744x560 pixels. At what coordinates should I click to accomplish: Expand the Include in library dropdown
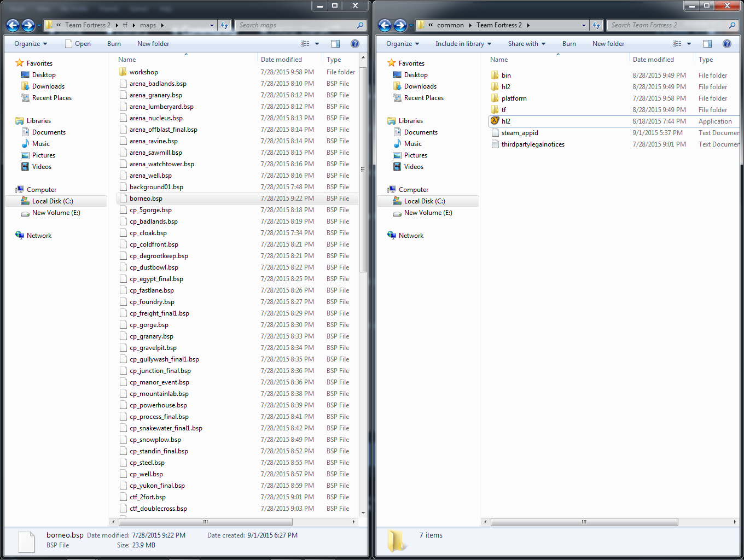tap(463, 44)
